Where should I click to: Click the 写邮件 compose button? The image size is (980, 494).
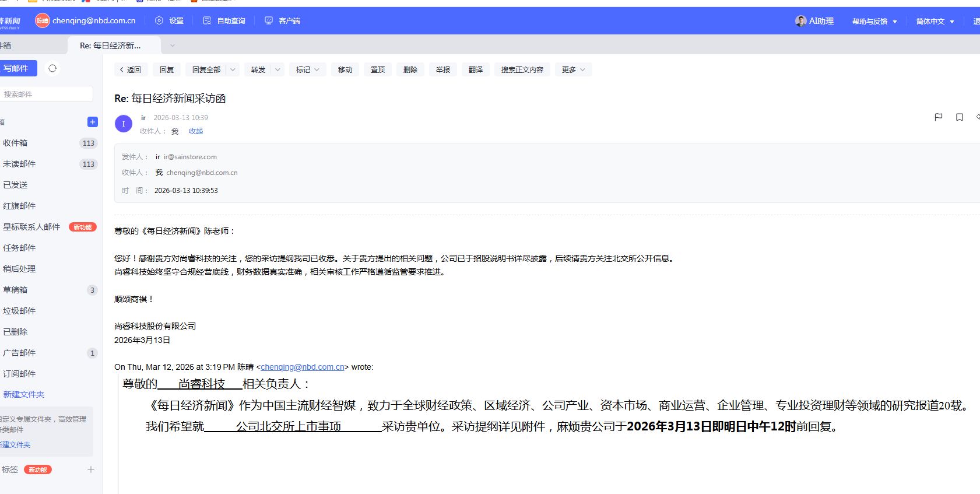tap(17, 68)
